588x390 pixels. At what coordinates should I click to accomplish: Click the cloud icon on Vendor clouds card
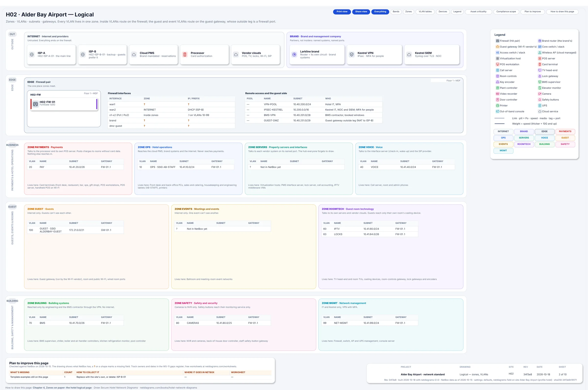(236, 54)
